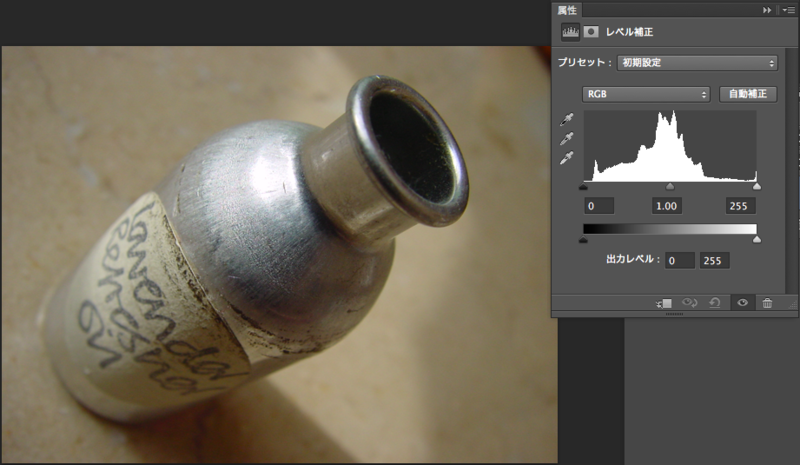Viewport: 800px width, 465px height.
Task: Click the midtone input field 1.00
Action: pyautogui.click(x=667, y=206)
